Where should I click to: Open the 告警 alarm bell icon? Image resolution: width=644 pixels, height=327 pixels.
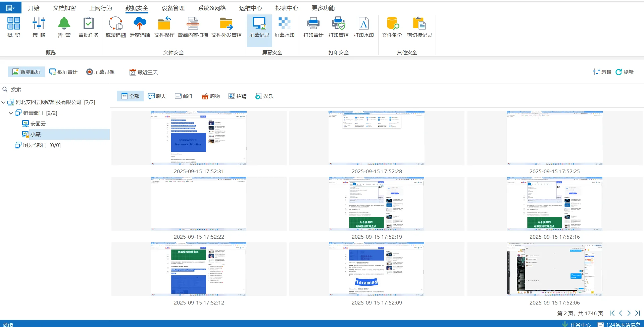point(64,27)
